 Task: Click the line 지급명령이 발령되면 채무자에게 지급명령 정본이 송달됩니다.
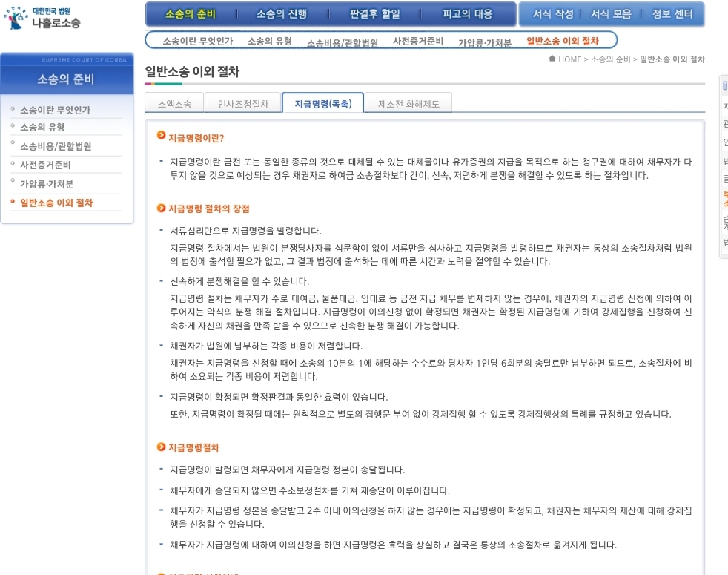(288, 470)
